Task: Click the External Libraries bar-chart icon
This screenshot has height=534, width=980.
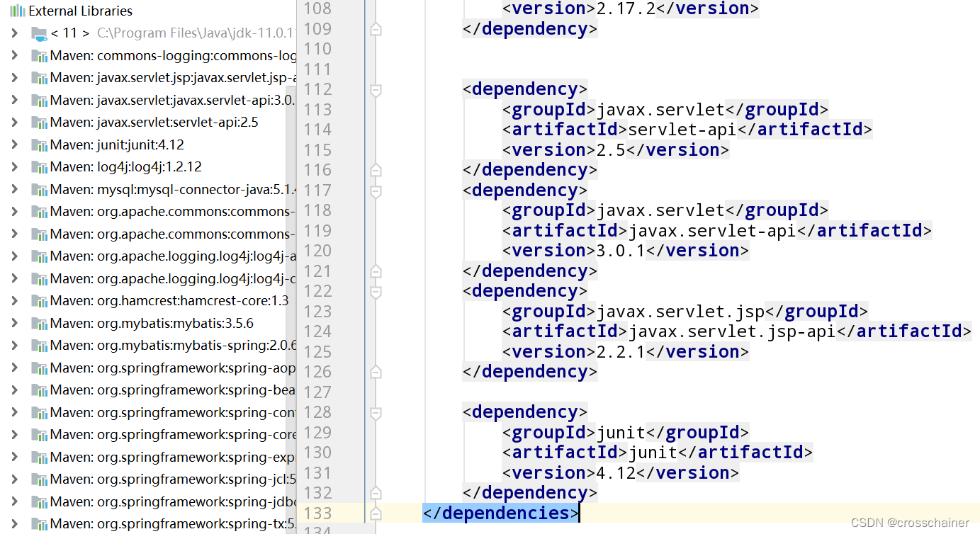Action: (17, 11)
